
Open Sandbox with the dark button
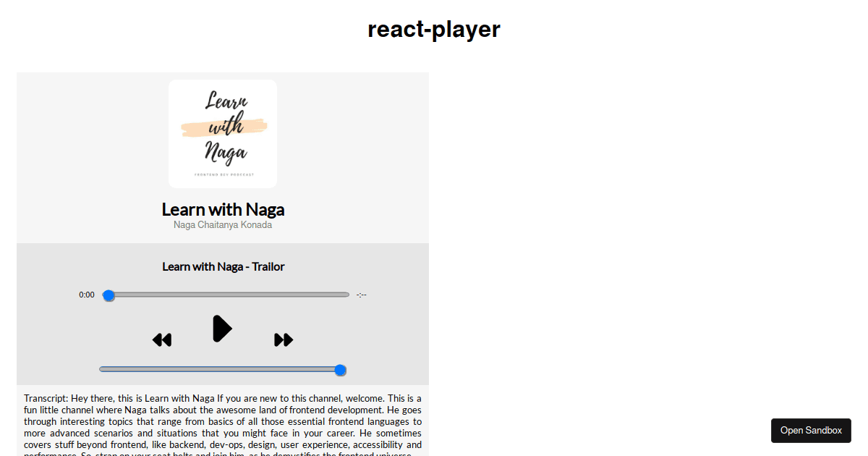[811, 430]
